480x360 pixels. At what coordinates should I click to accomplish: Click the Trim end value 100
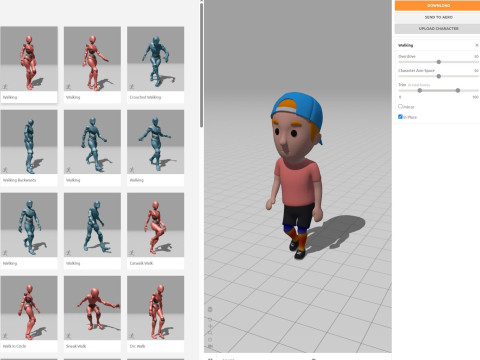tap(475, 97)
